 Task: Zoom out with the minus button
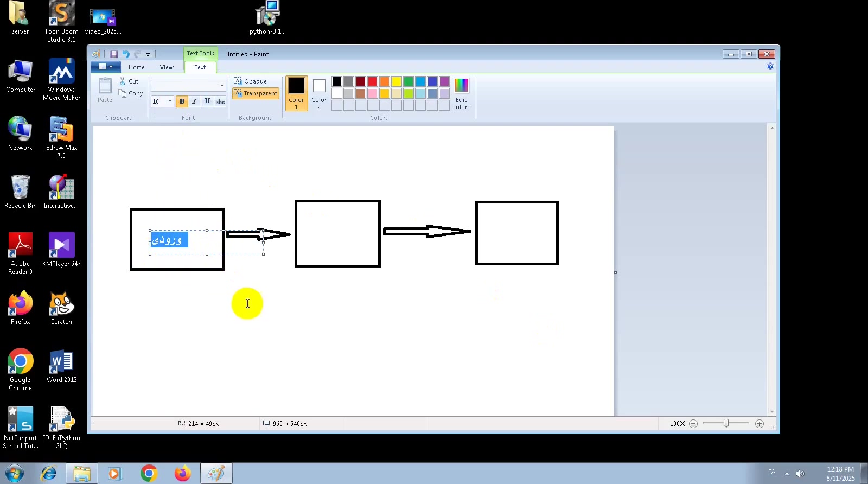pos(693,424)
